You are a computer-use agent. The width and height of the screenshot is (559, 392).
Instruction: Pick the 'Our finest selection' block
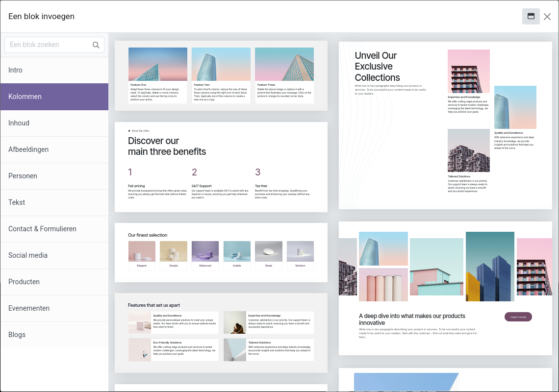[x=221, y=252]
